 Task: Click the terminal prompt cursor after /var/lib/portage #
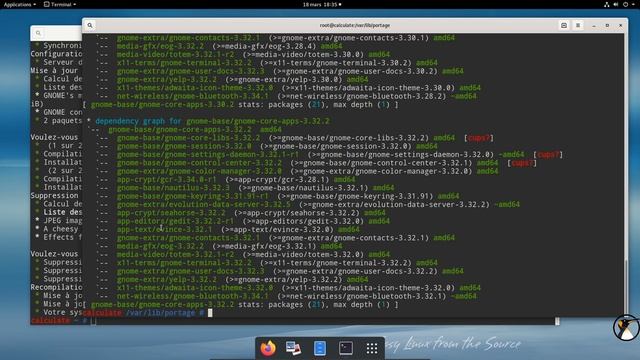(x=210, y=313)
